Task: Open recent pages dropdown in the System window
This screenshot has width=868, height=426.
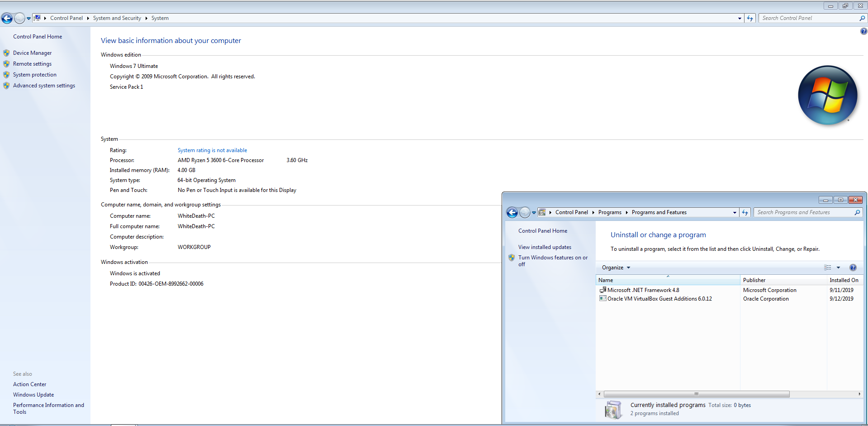Action: (28, 19)
